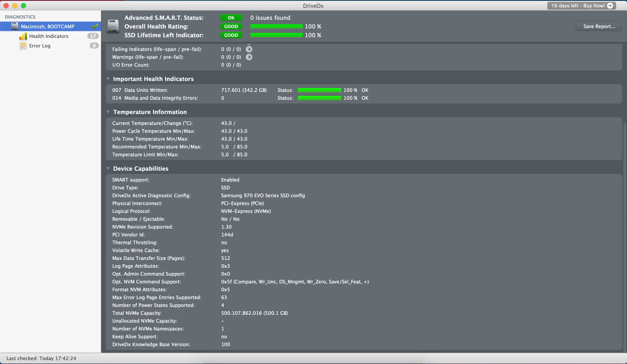Click the 17 badge next to Health Indicators
This screenshot has width=627, height=364.
pos(93,36)
